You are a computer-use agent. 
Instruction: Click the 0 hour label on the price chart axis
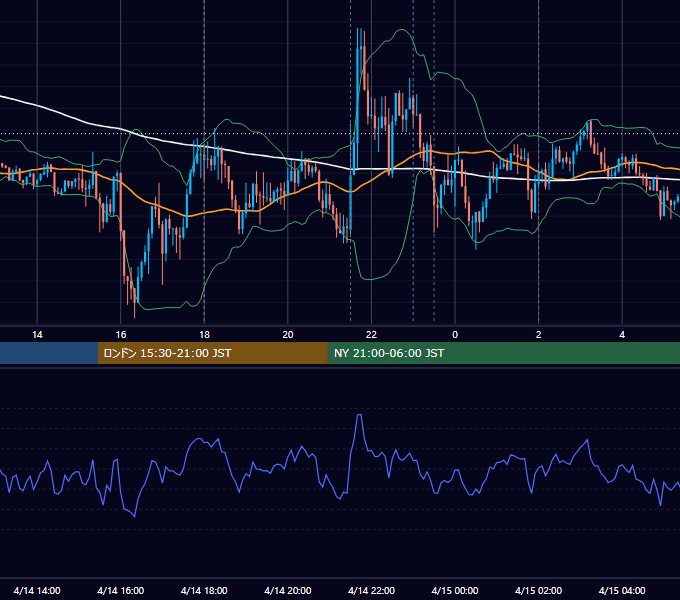point(455,335)
